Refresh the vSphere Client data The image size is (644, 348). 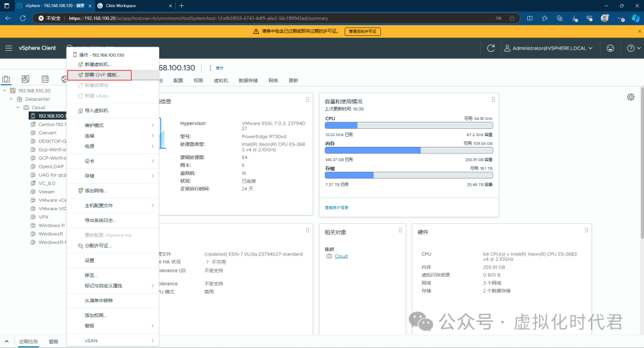coord(491,48)
